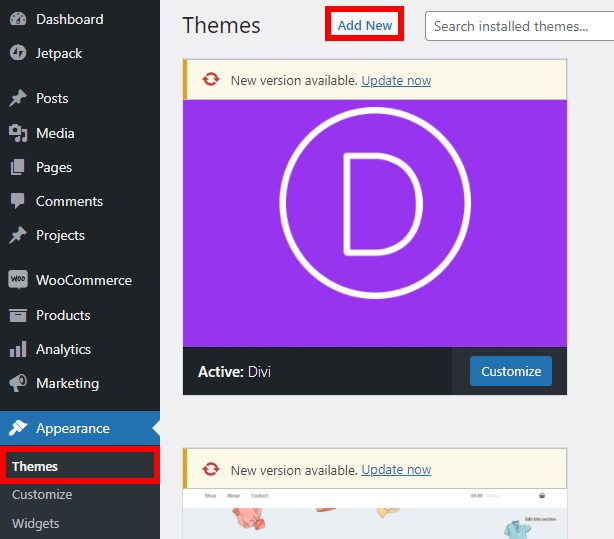Click the Projects pushpin icon
The height and width of the screenshot is (539, 614).
coord(18,235)
